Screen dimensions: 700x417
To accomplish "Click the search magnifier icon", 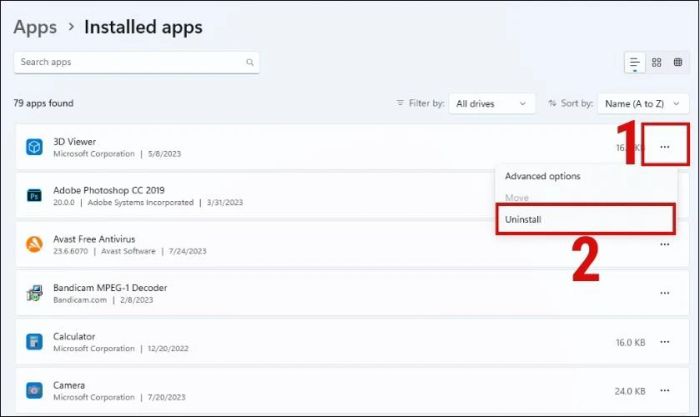I will point(250,62).
